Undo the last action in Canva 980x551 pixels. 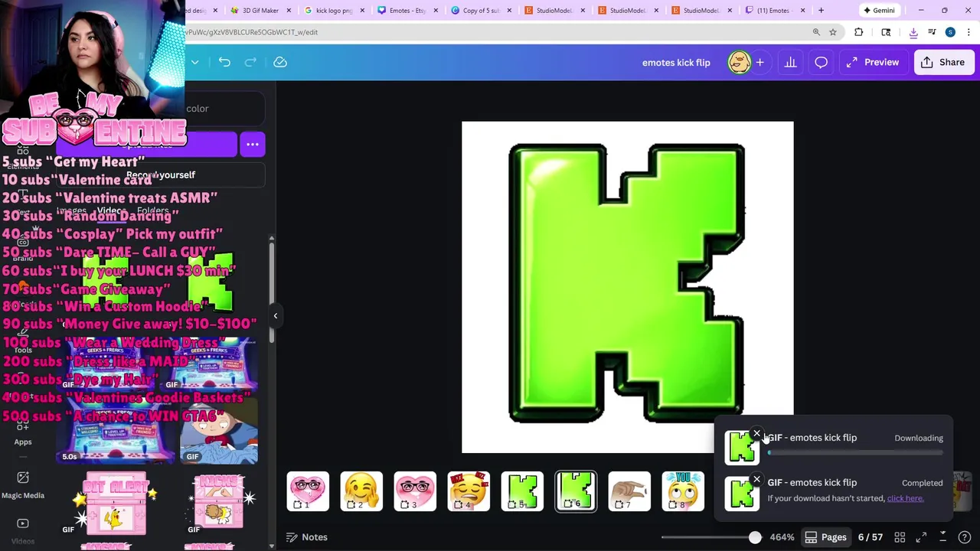(224, 62)
